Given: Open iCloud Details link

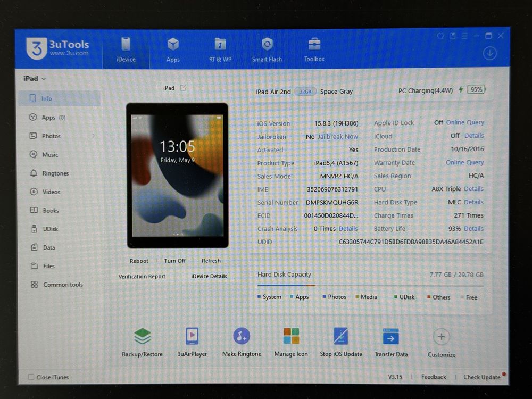Looking at the screenshot, I should click(x=474, y=136).
